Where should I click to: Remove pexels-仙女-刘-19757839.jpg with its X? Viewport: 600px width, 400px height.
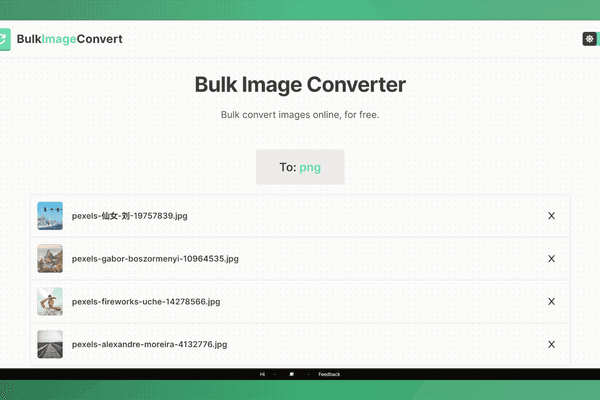point(551,216)
